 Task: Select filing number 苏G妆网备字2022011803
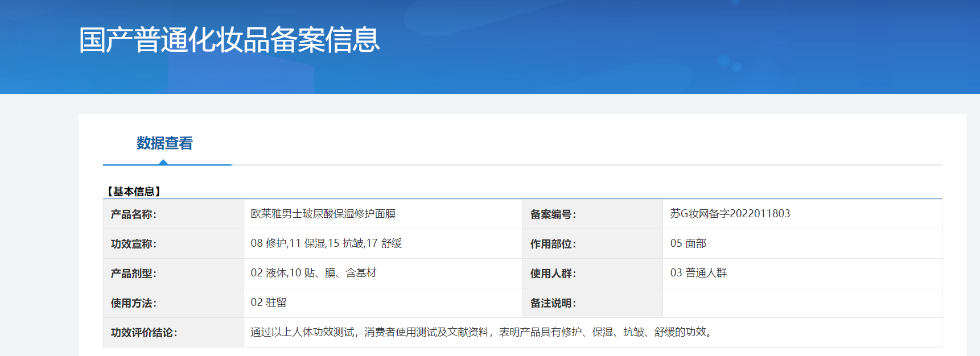point(730,214)
